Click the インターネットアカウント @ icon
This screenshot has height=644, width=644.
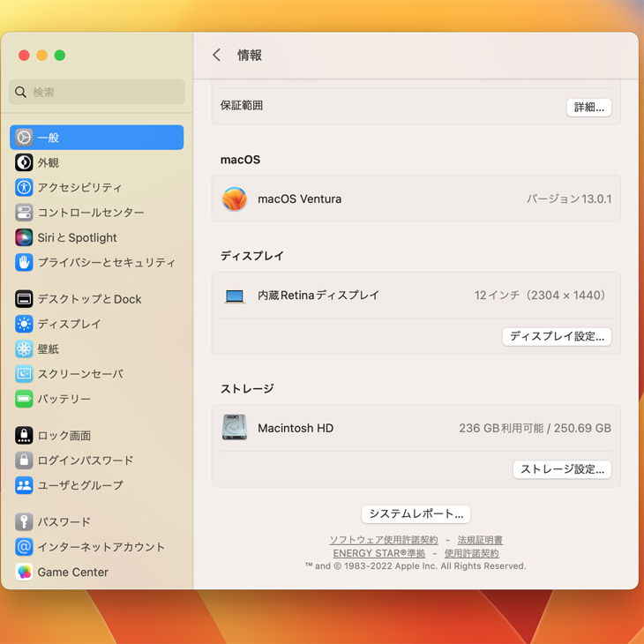(24, 547)
